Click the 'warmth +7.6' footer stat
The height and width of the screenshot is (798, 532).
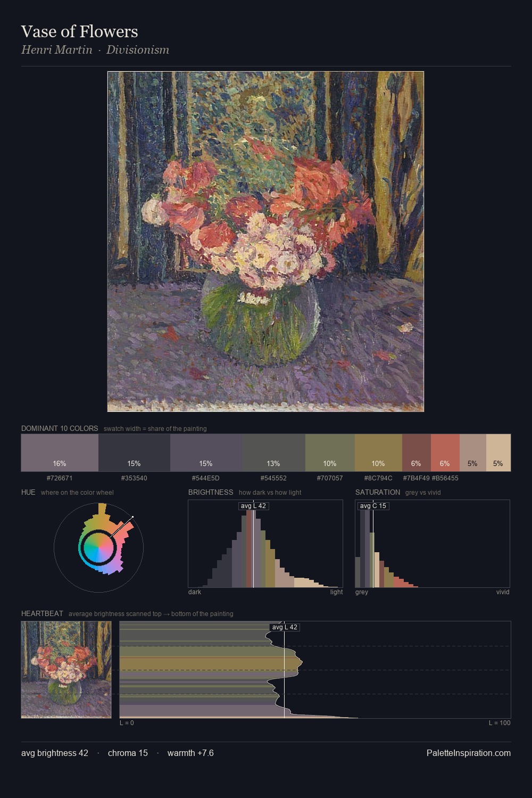coord(190,753)
